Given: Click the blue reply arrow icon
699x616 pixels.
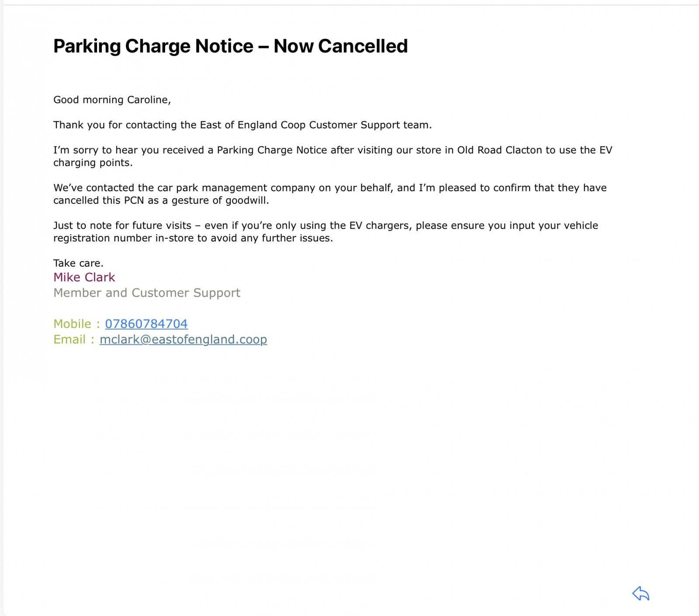Looking at the screenshot, I should (641, 593).
